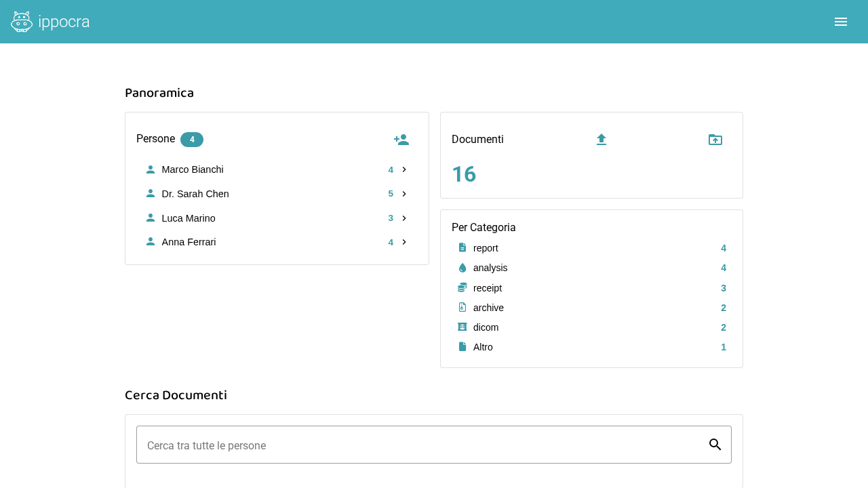
Task: Expand Dr. Sarah Chen chevron arrow
Action: click(x=404, y=194)
